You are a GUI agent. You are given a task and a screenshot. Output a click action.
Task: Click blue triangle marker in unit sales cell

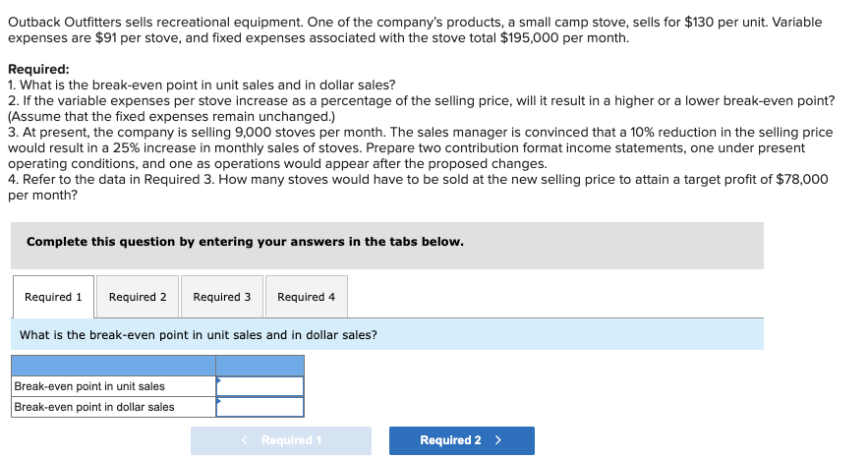pyautogui.click(x=218, y=379)
